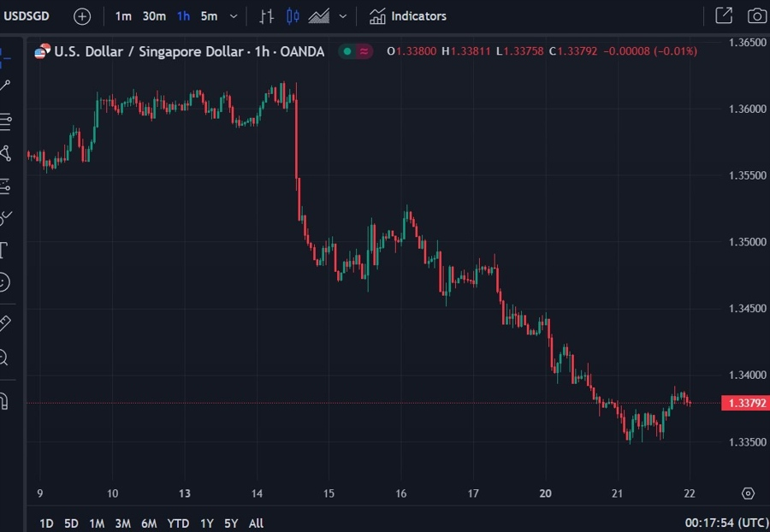Open the emoji icons tool

4,282
